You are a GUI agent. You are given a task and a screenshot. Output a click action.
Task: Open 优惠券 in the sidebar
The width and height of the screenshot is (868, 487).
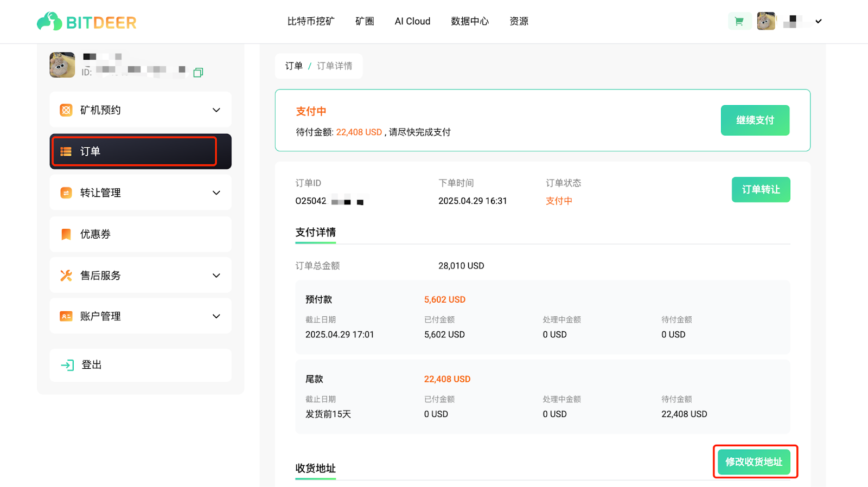[x=141, y=234]
